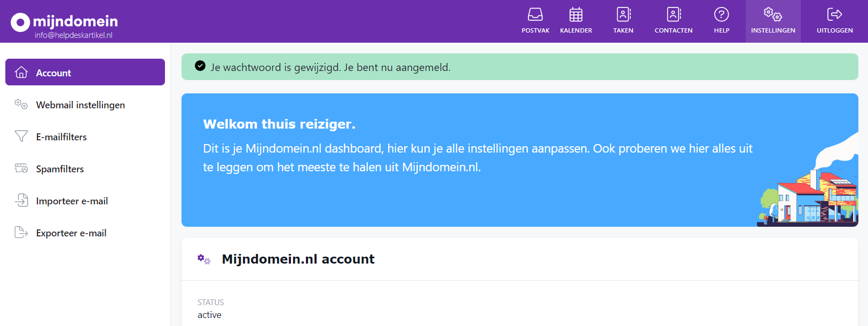Viewport: 868px width, 326px height.
Task: Click the Taken tasks icon
Action: tap(623, 15)
